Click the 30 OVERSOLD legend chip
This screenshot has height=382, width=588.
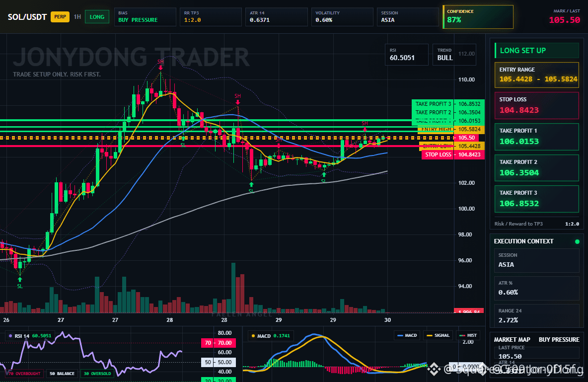(97, 374)
